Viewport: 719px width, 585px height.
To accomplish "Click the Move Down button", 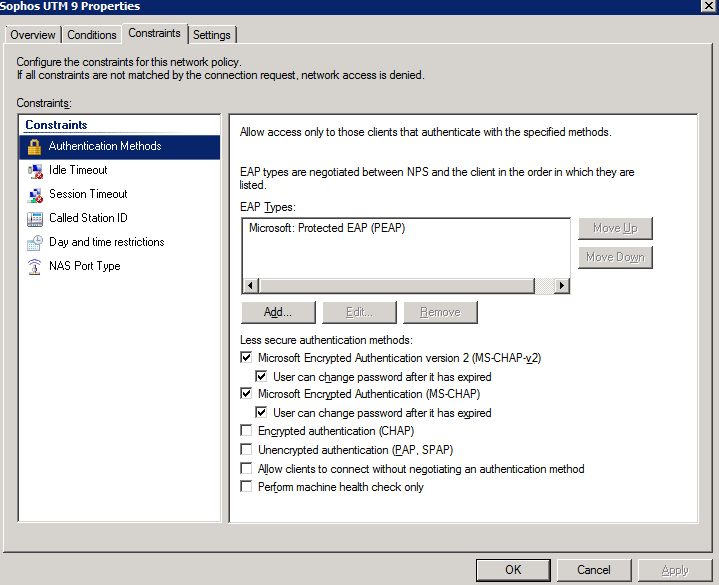I will click(x=615, y=257).
